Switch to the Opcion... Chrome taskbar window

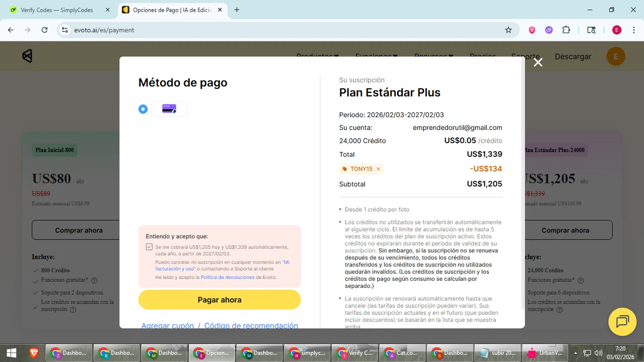click(212, 353)
